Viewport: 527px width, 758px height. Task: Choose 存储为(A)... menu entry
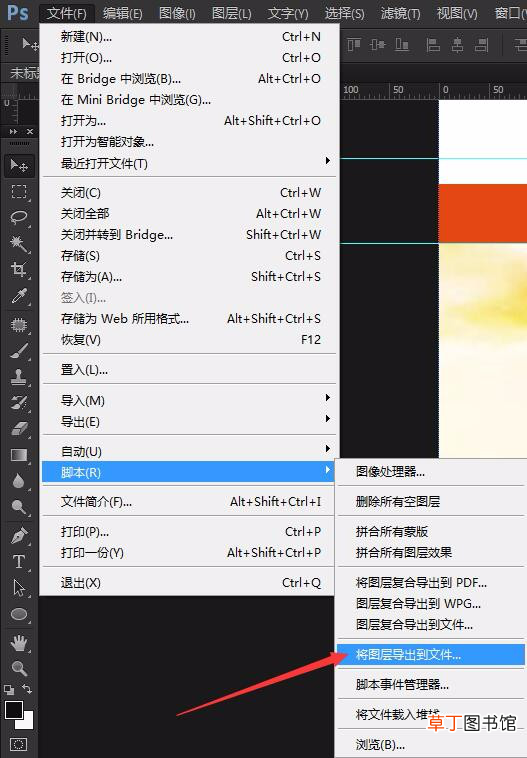pyautogui.click(x=190, y=277)
